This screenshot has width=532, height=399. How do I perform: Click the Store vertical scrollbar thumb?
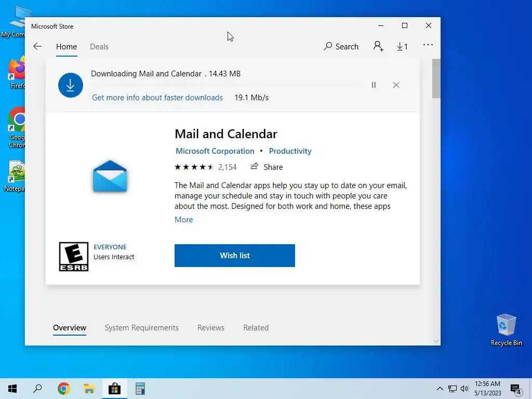coord(436,79)
